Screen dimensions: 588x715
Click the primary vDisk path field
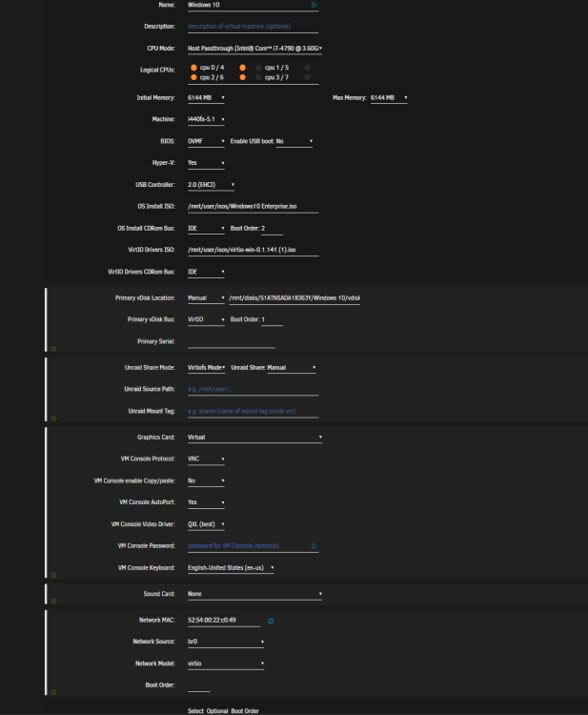(x=294, y=297)
